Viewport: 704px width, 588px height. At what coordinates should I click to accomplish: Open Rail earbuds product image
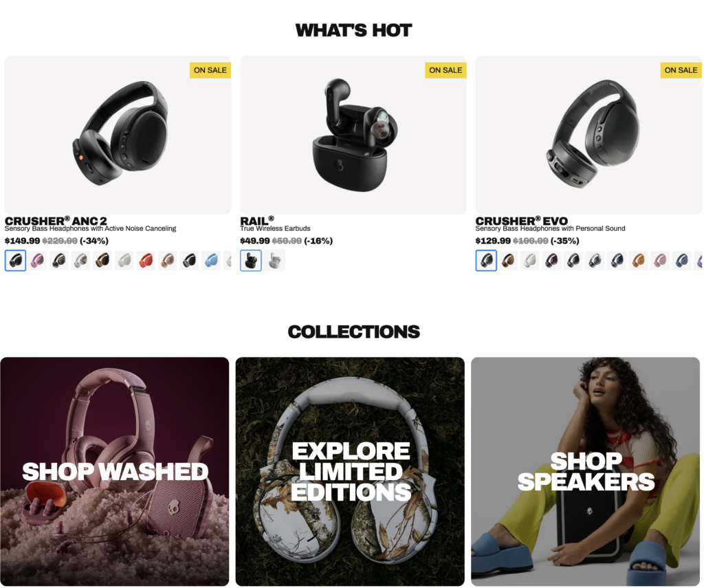point(353,135)
